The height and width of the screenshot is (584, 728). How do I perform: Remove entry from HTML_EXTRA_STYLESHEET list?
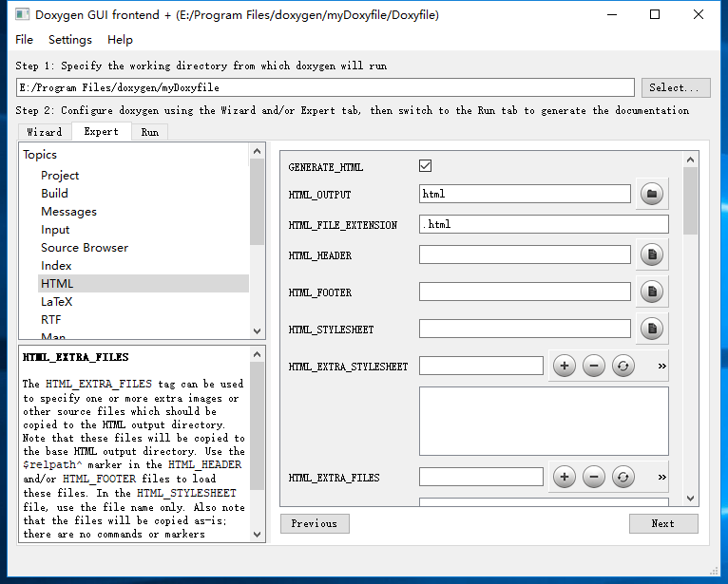[594, 366]
